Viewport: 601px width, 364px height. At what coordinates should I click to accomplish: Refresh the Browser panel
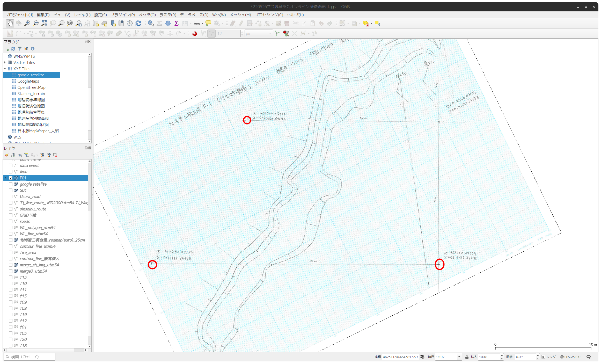click(x=13, y=49)
